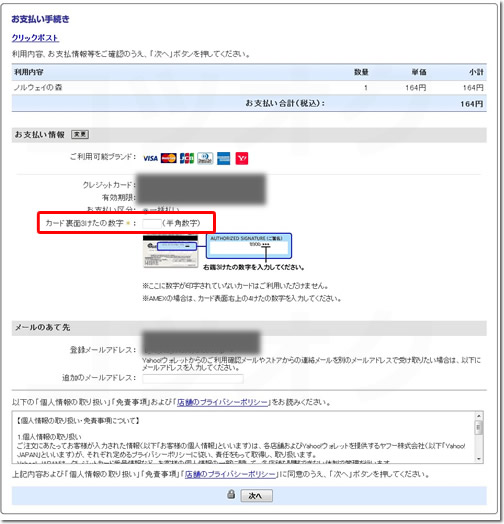Image resolution: width=504 pixels, height=524 pixels.
Task: Click the AUTHORIZED SIGNATURE enlarged illustration
Action: click(249, 246)
